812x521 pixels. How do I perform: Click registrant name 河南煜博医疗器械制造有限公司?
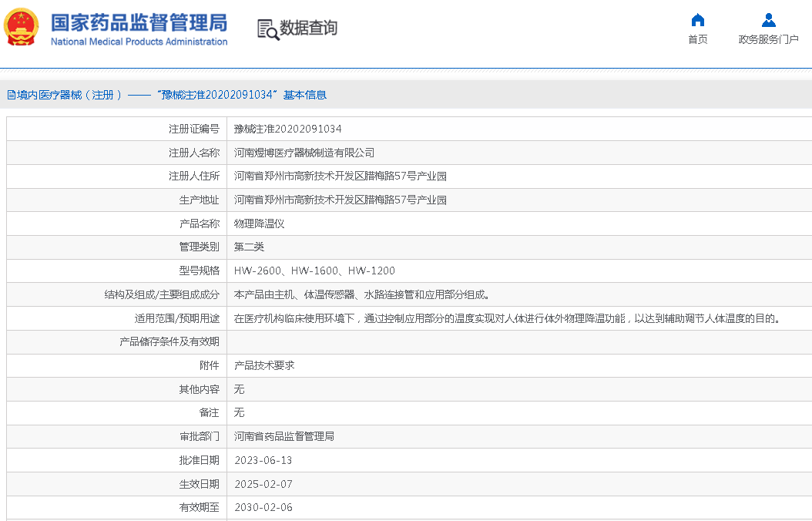click(304, 153)
